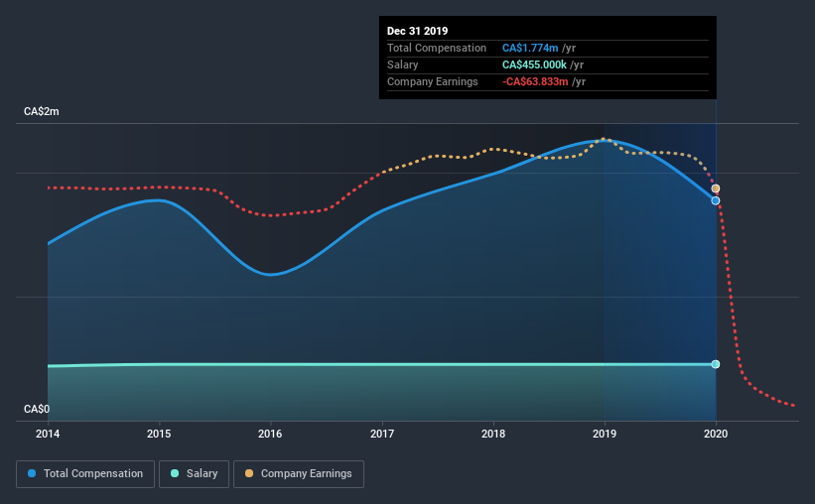Click the CA$0 y-axis label
The width and height of the screenshot is (815, 504).
pos(37,410)
